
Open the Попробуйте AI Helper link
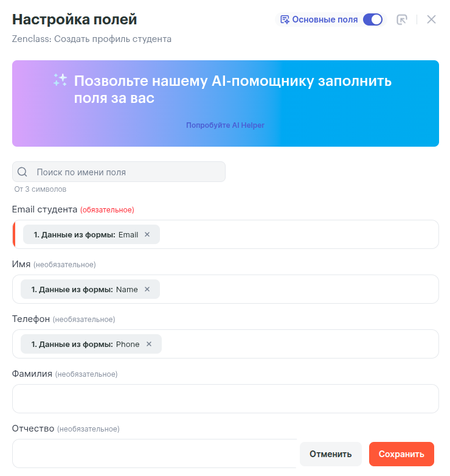point(225,125)
